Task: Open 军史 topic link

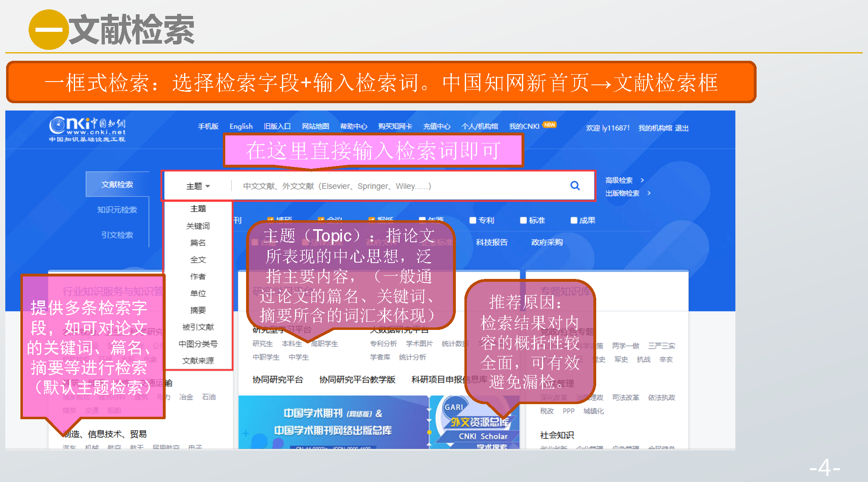Action: [x=621, y=359]
